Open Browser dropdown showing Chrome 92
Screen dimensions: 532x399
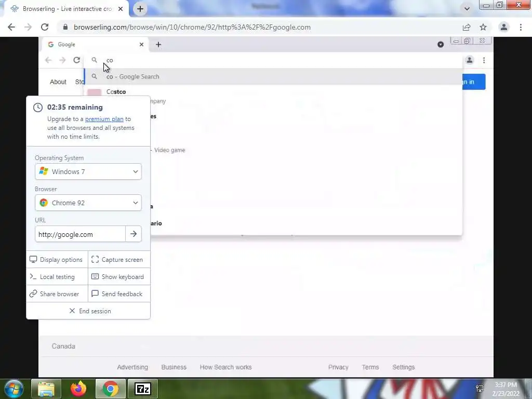(x=88, y=203)
